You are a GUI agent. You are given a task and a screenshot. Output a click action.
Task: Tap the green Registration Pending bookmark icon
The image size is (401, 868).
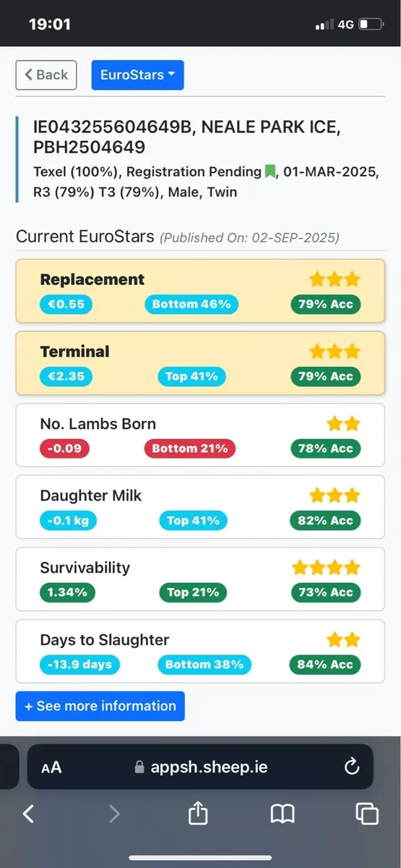pos(270,171)
